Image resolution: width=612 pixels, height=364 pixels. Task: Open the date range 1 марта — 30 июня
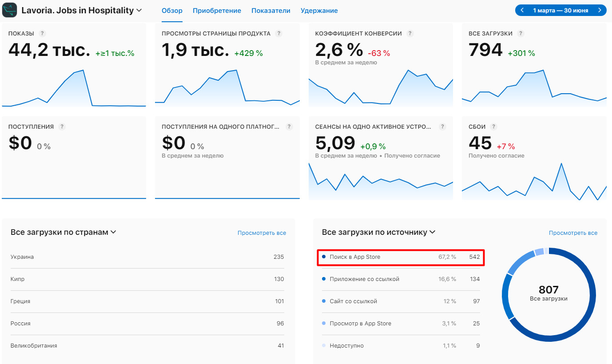(x=560, y=10)
